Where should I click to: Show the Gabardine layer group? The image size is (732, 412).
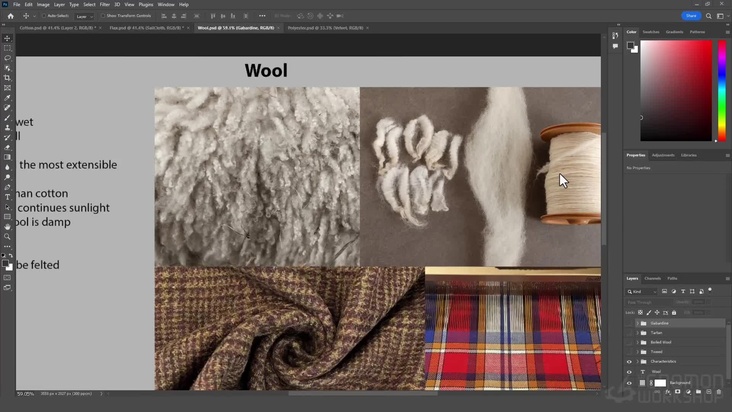point(629,323)
